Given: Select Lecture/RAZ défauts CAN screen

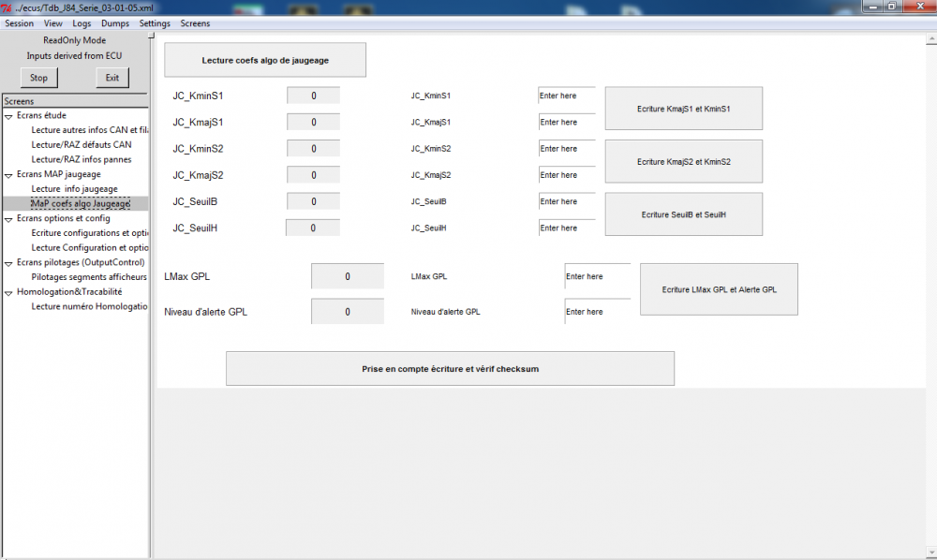Looking at the screenshot, I should coord(82,144).
